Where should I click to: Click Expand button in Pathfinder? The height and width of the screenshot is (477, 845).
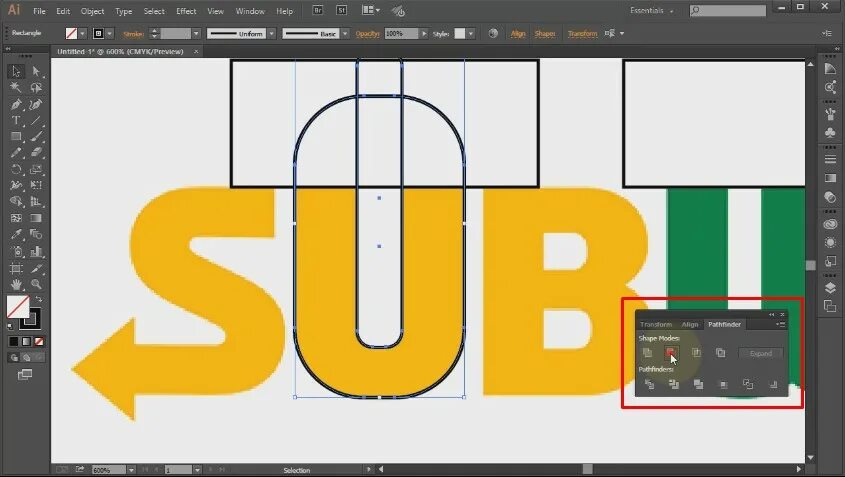760,354
